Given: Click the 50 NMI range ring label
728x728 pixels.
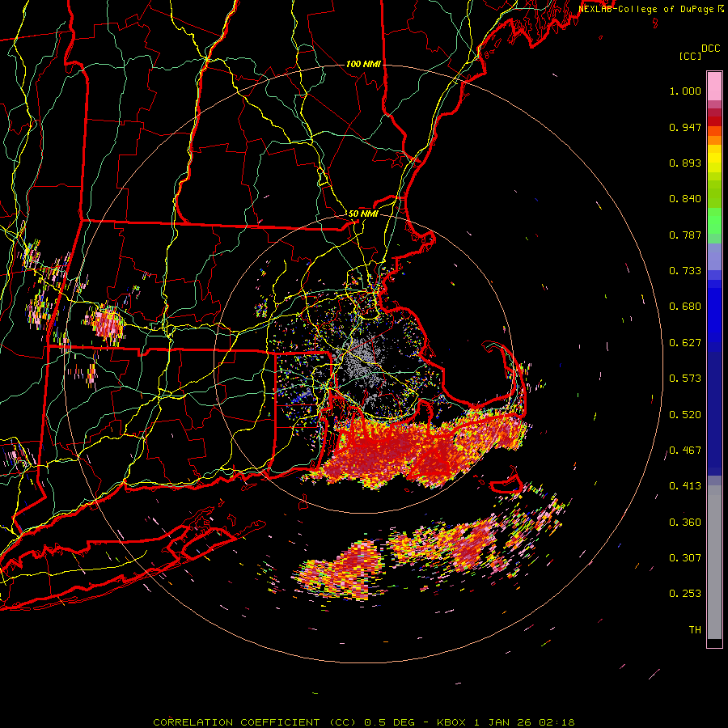Looking at the screenshot, I should point(363,214).
